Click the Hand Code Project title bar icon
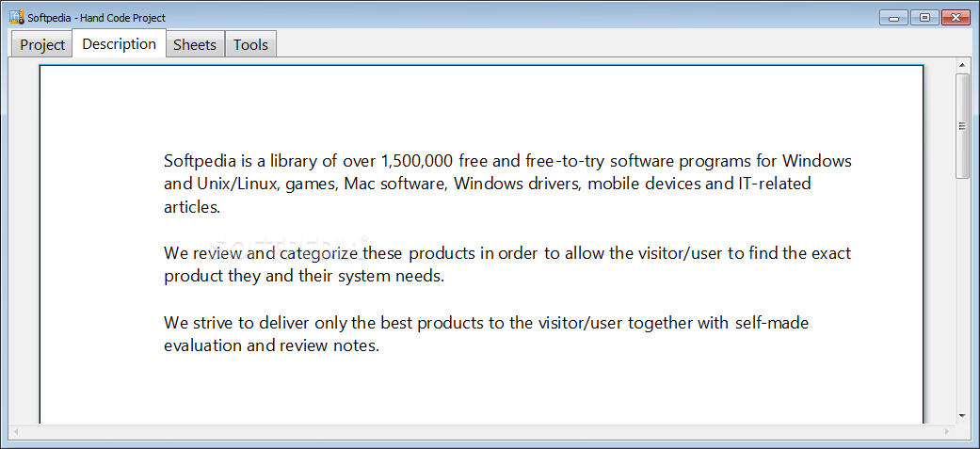Screen dimensions: 980x449 17,18
